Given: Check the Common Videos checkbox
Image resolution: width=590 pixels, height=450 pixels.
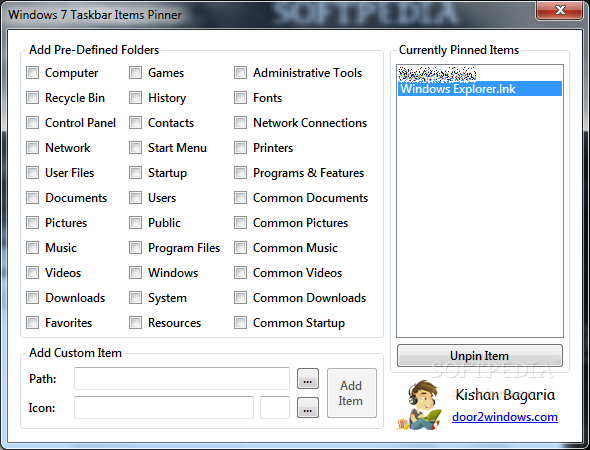Looking at the screenshot, I should tap(240, 273).
